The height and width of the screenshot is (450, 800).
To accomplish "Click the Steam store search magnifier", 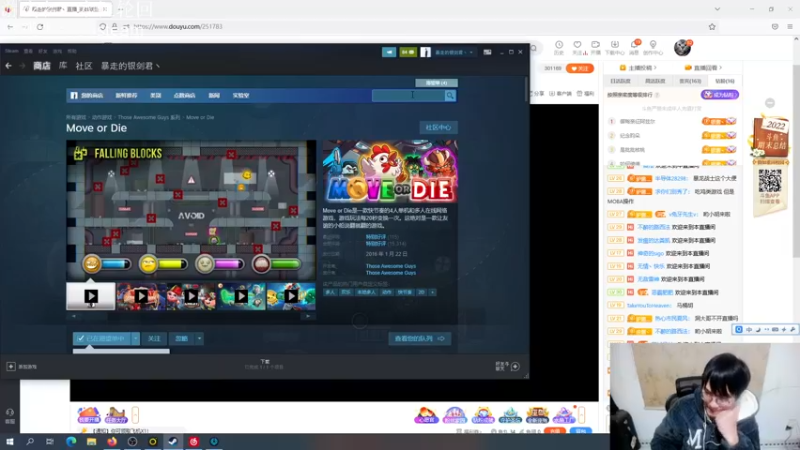I will tap(450, 95).
